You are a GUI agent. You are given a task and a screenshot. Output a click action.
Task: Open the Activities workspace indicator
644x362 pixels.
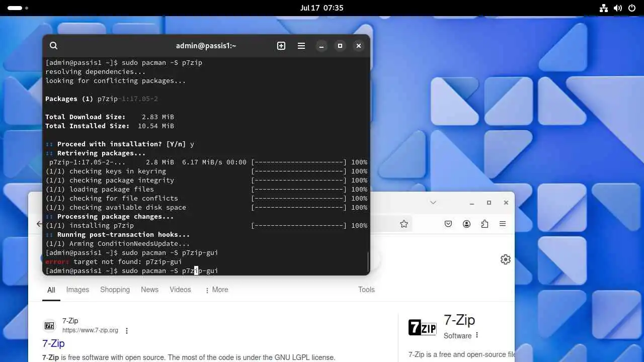[18, 8]
